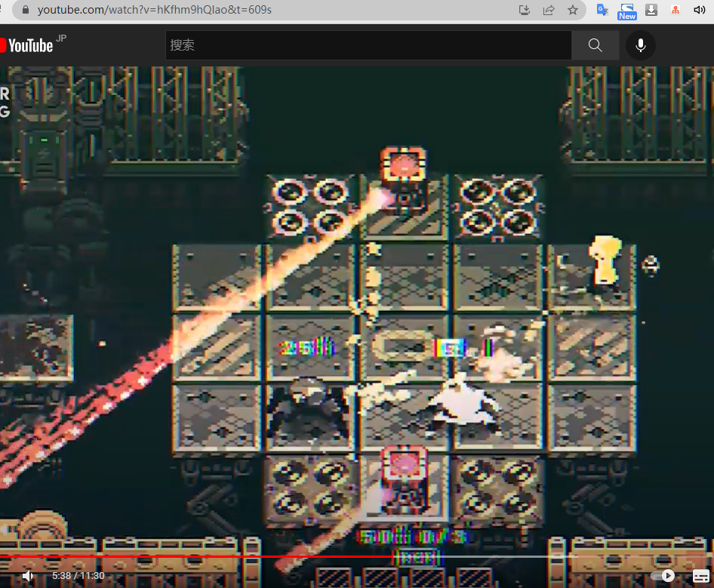
Task: Open the orange sitemap extension icon
Action: coord(676,10)
